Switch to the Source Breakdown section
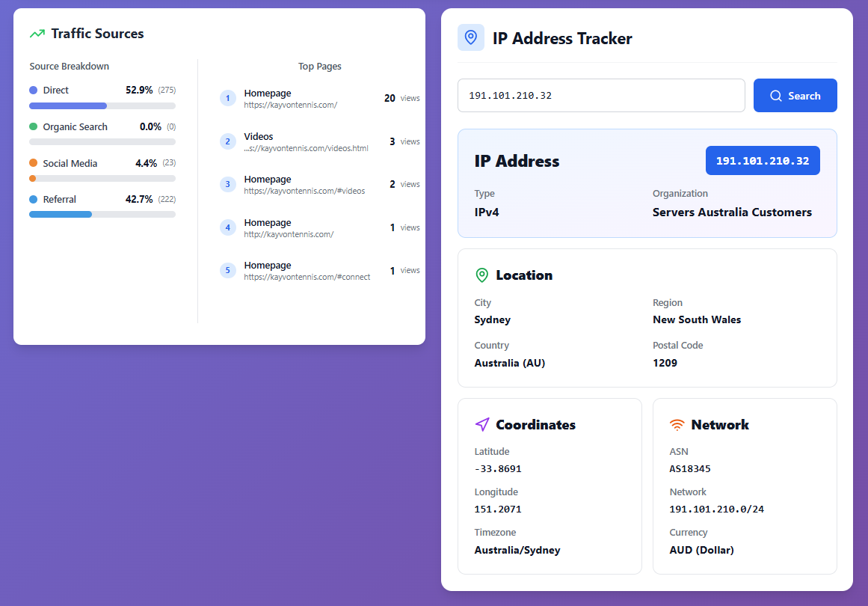 click(x=69, y=66)
